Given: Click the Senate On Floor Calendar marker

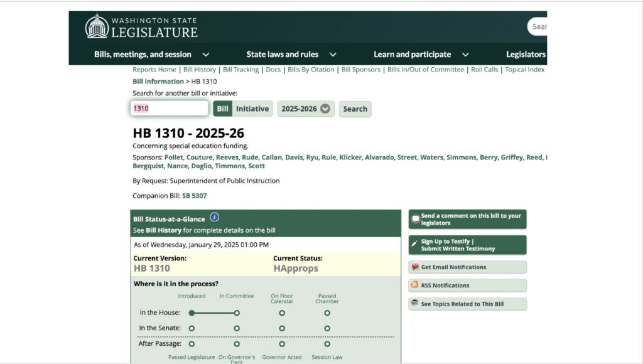Looking at the screenshot, I should 282,328.
